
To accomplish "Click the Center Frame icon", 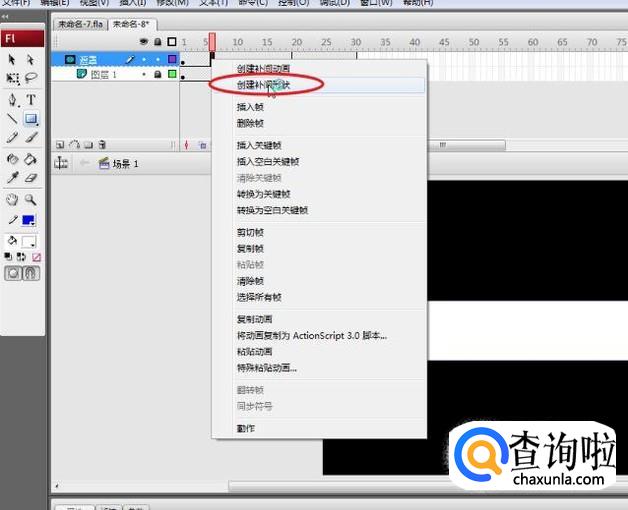I will tap(186, 145).
